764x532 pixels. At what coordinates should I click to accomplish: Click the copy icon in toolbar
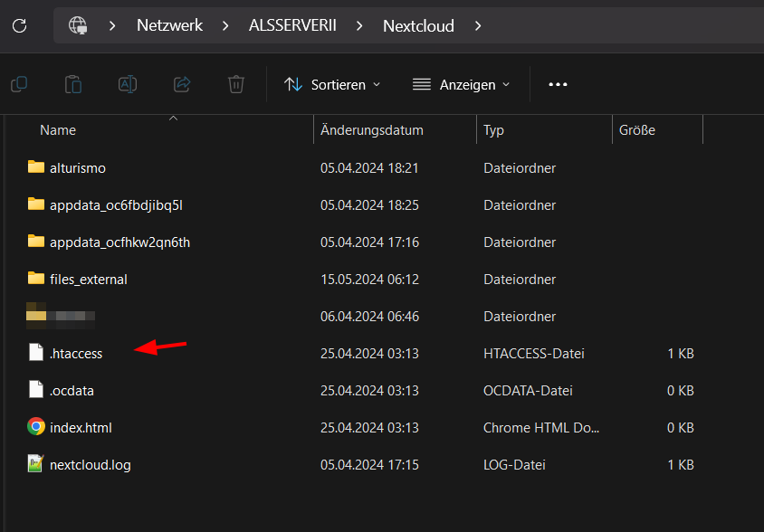tap(19, 84)
